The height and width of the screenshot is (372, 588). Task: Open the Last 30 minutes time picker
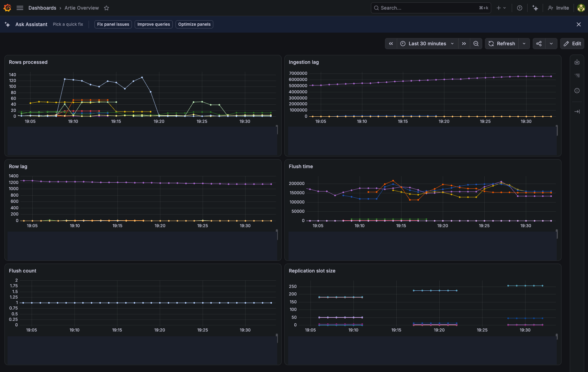(x=428, y=44)
